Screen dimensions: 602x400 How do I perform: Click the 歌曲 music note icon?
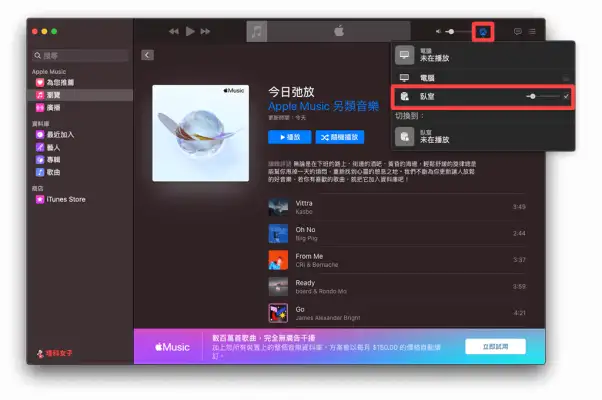pyautogui.click(x=40, y=172)
